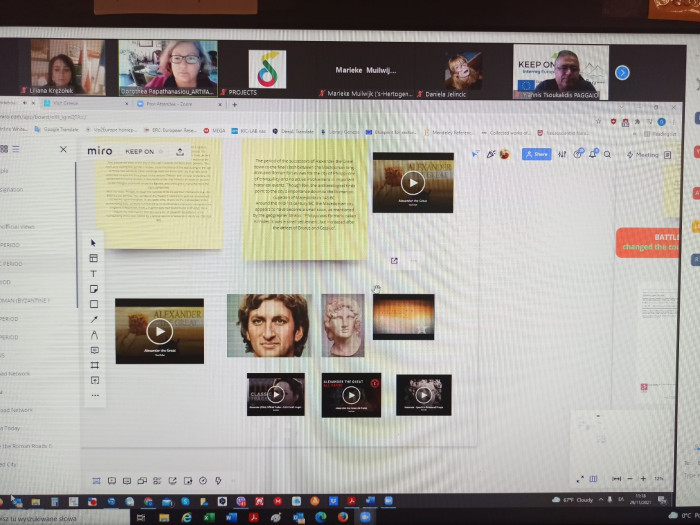
Task: Open the notes panel icon beside Meeting
Action: click(x=667, y=155)
